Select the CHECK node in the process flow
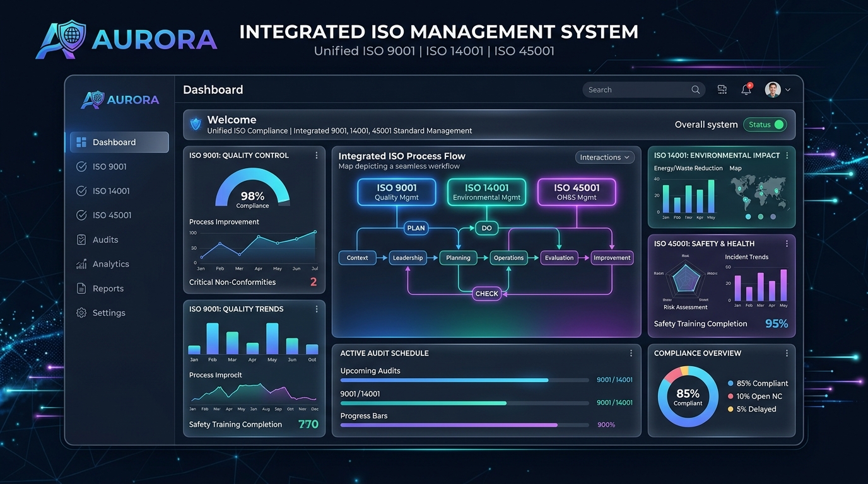 [x=486, y=294]
